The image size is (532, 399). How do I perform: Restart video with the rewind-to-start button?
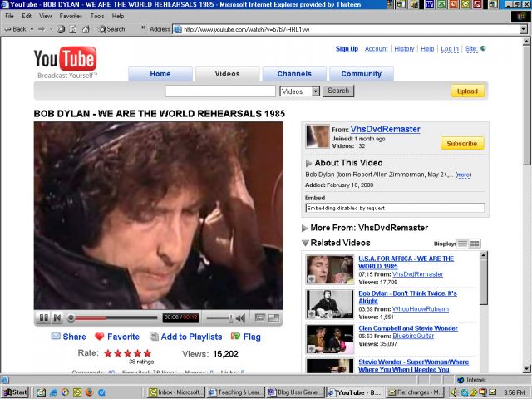click(57, 318)
